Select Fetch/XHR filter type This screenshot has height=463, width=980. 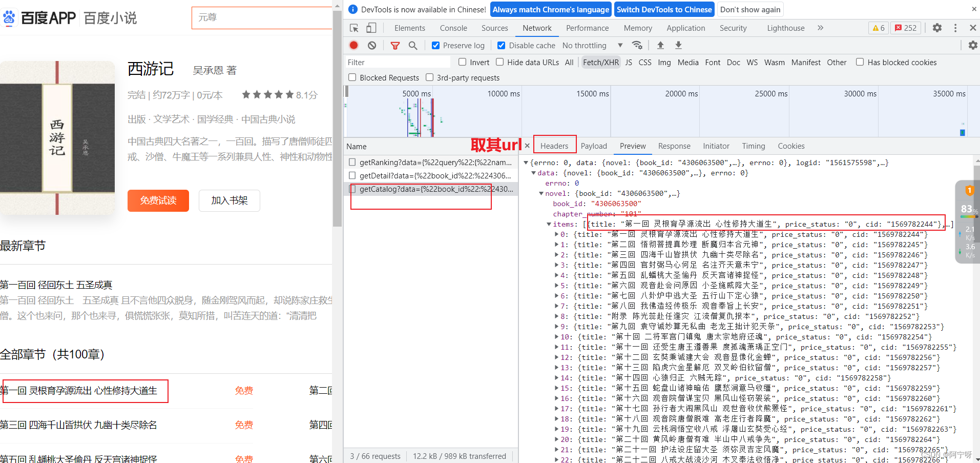(x=600, y=62)
